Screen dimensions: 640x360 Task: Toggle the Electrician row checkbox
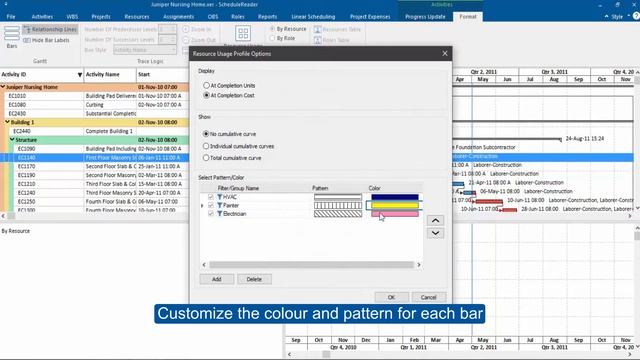211,214
